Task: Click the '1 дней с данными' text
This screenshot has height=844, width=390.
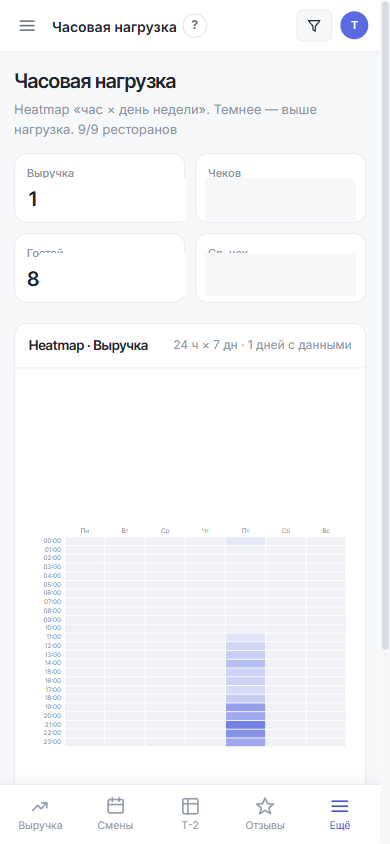Action: (x=300, y=345)
